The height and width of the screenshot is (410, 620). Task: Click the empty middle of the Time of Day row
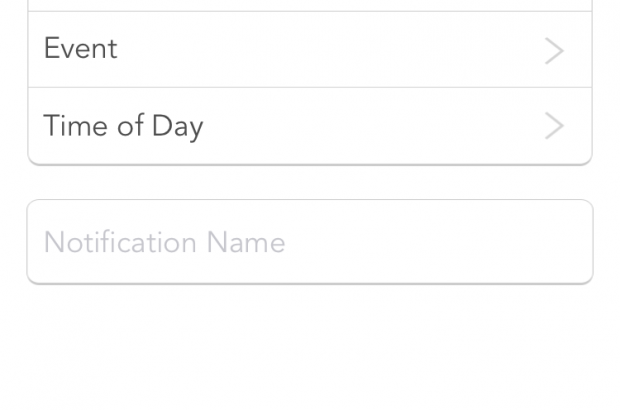[370, 126]
